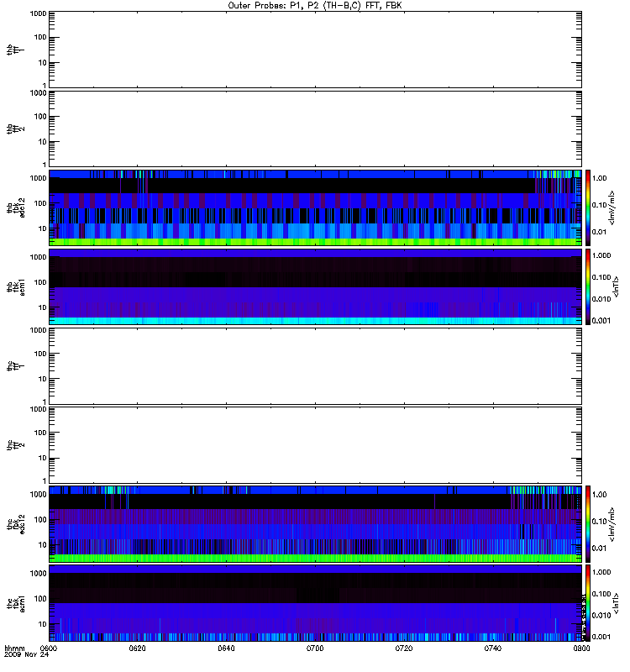Click the thc fbk edc12 color bar
This screenshot has height=672, width=630.
point(588,524)
